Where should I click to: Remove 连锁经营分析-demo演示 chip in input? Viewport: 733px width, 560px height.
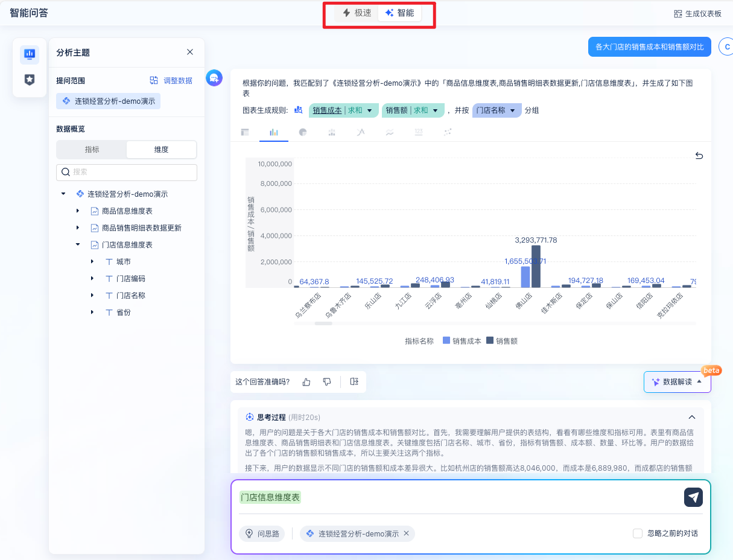tap(406, 533)
